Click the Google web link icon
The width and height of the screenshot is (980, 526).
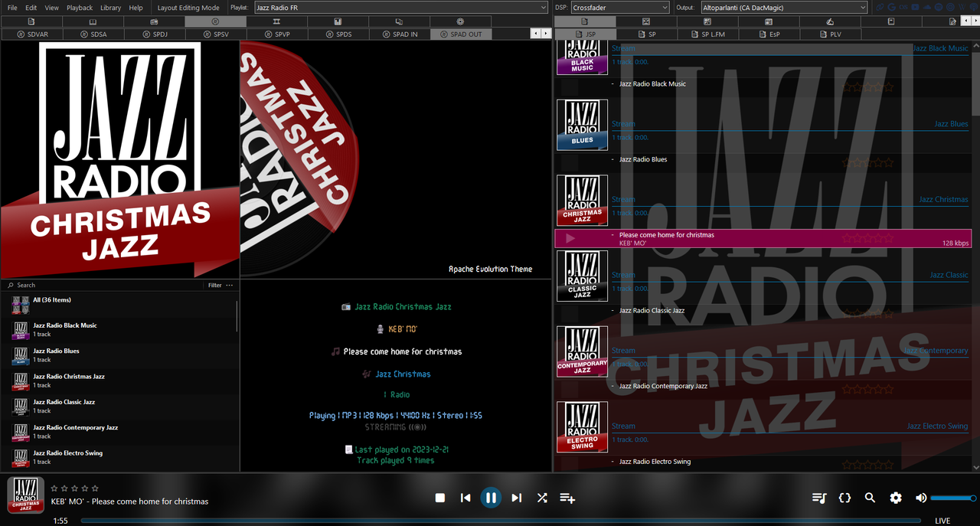(892, 7)
